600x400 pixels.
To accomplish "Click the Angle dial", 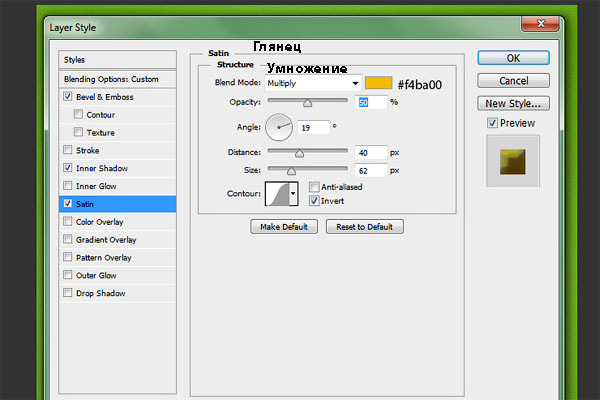I will coord(279,127).
